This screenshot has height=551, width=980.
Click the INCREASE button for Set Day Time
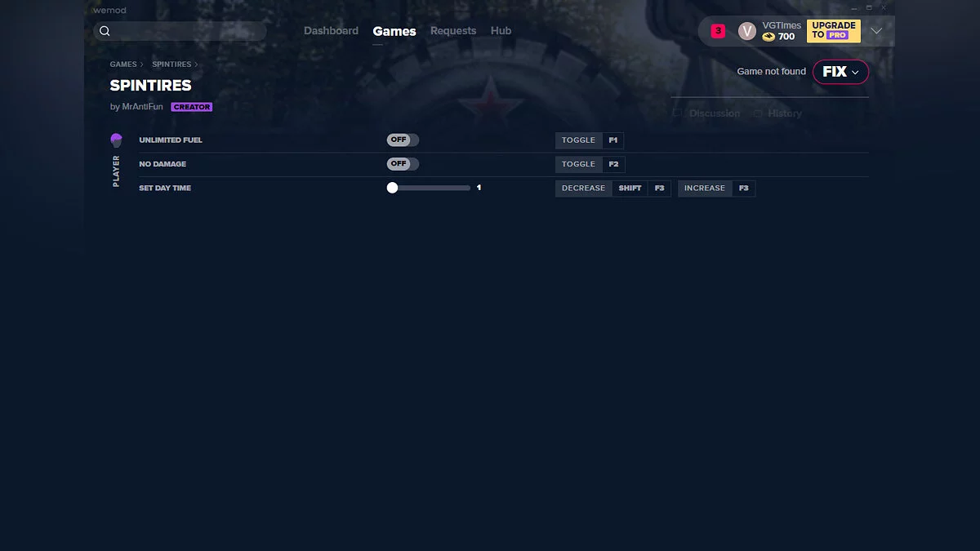click(704, 188)
